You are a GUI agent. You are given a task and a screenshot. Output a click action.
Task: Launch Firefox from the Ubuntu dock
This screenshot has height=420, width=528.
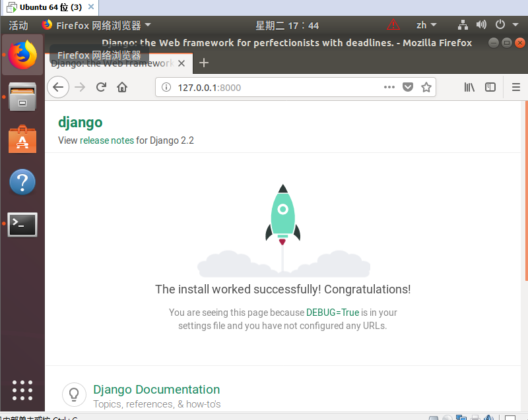pyautogui.click(x=22, y=55)
